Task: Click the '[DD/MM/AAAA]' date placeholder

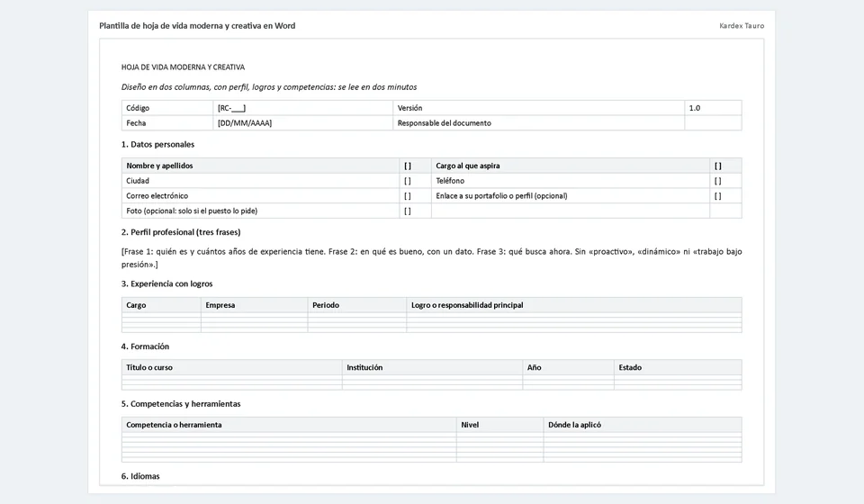Action: (245, 123)
